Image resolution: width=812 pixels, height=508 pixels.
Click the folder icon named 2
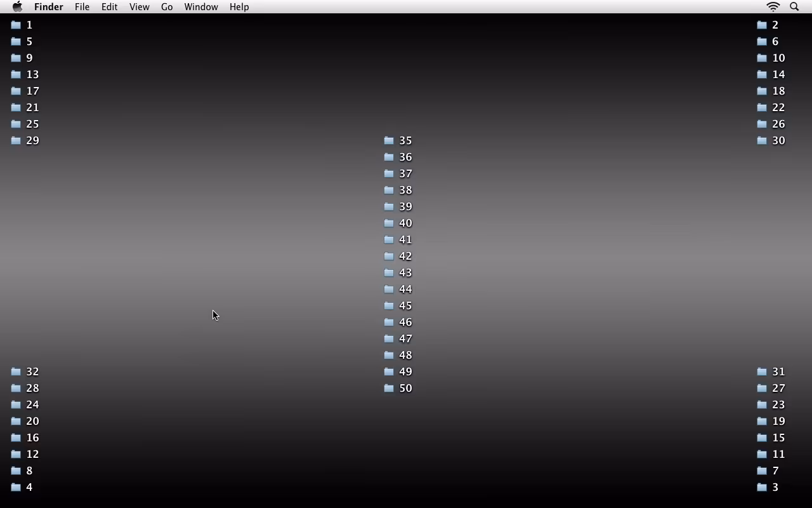point(762,25)
